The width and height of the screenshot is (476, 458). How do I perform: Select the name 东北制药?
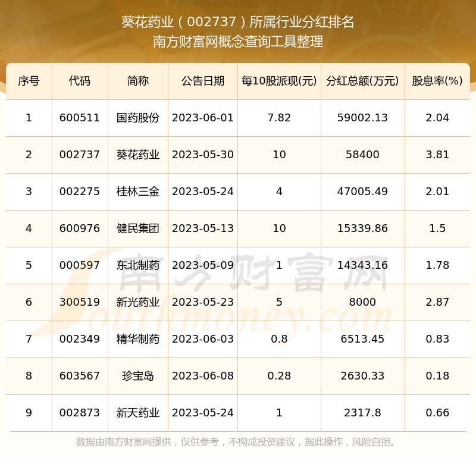pyautogui.click(x=138, y=265)
